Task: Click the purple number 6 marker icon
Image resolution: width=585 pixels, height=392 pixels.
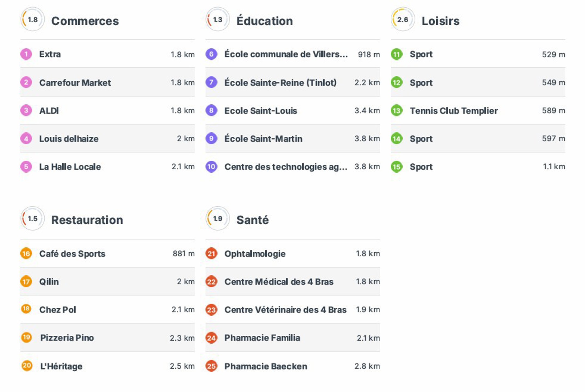Action: pos(211,54)
